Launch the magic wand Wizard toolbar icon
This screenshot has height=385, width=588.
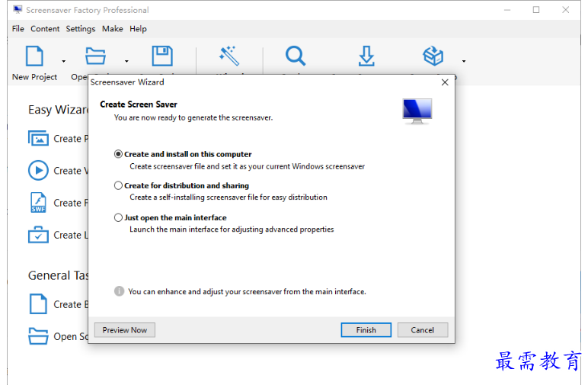(x=229, y=56)
